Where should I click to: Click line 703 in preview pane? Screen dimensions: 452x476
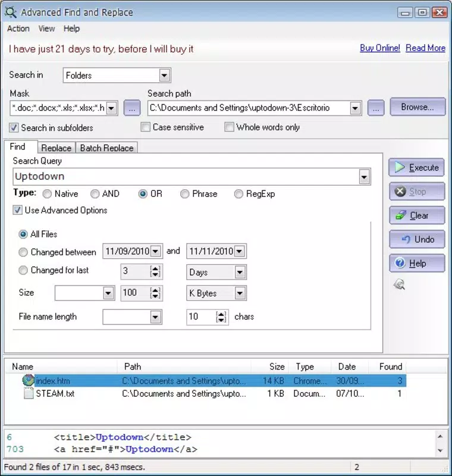[102, 449]
